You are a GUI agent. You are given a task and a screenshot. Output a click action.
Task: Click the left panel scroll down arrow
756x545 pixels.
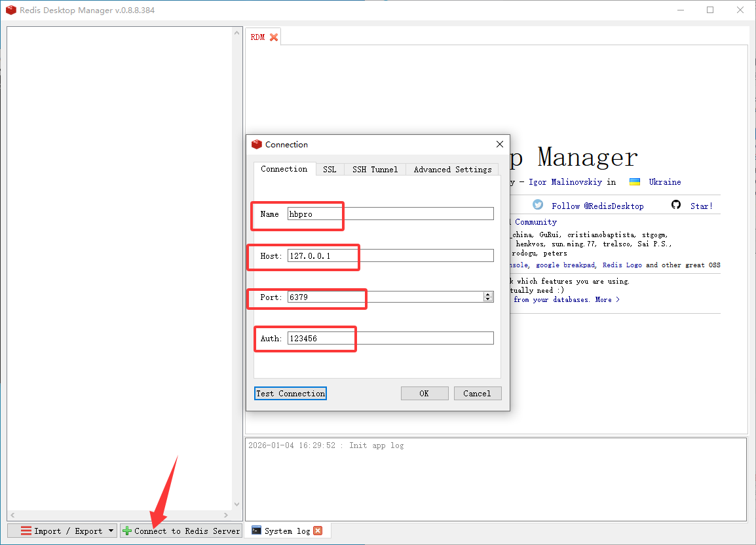click(236, 504)
